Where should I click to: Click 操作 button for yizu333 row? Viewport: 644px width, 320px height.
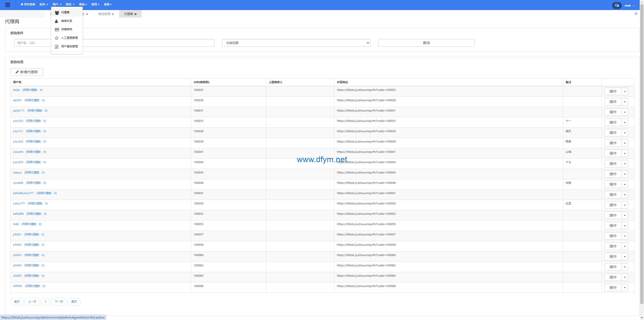[613, 122]
